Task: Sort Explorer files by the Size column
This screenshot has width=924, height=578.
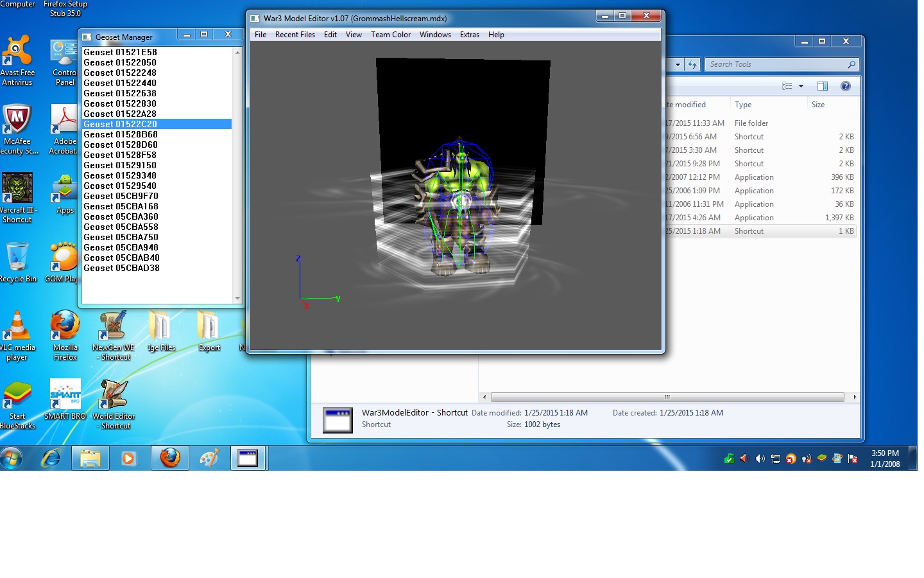Action: pyautogui.click(x=833, y=105)
